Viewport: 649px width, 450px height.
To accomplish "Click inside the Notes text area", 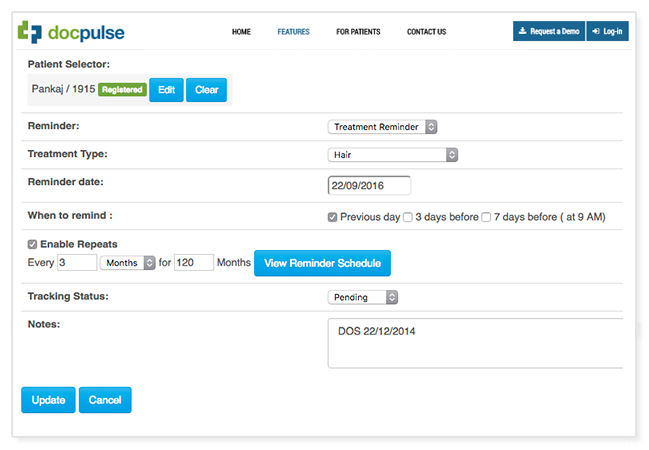I will 476,343.
